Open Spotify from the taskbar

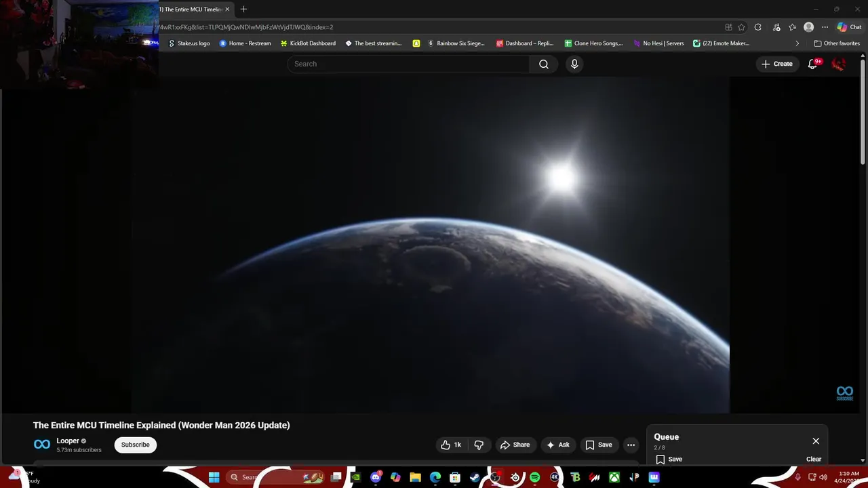point(534,477)
